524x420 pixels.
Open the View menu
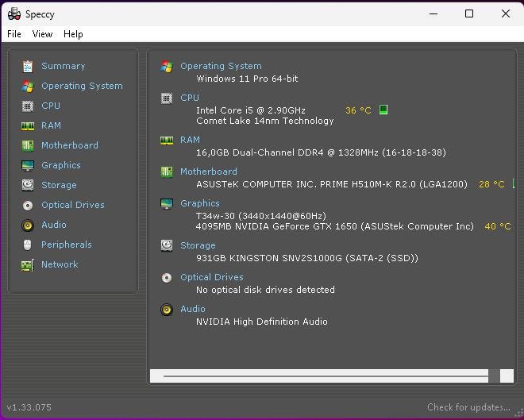[x=42, y=34]
